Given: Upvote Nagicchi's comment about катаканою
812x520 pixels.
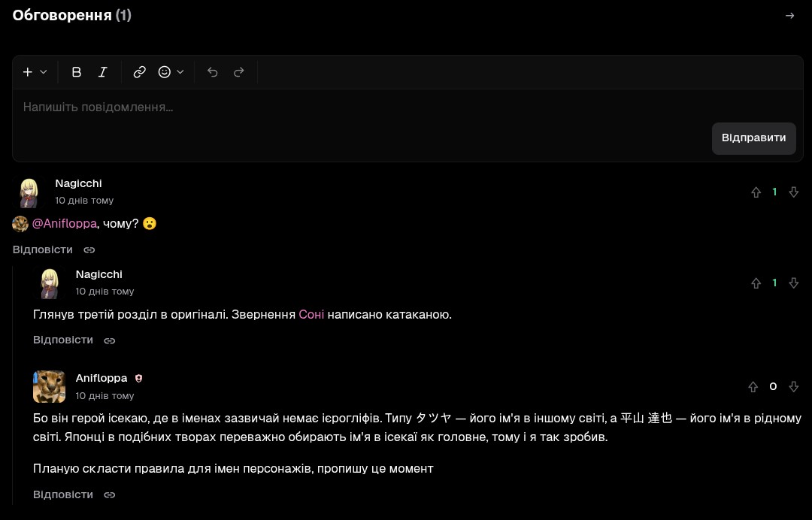Looking at the screenshot, I should pos(756,283).
